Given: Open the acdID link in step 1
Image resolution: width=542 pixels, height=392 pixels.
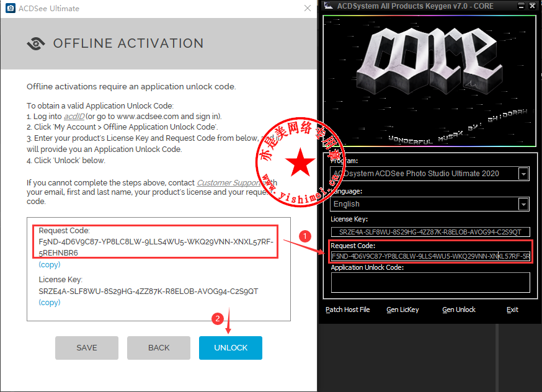Looking at the screenshot, I should [x=74, y=117].
